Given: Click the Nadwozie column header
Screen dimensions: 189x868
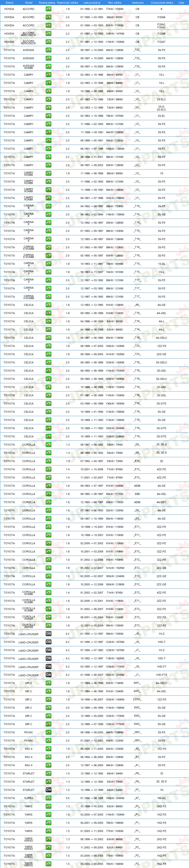Looking at the screenshot, I should pyautogui.click(x=138, y=3).
